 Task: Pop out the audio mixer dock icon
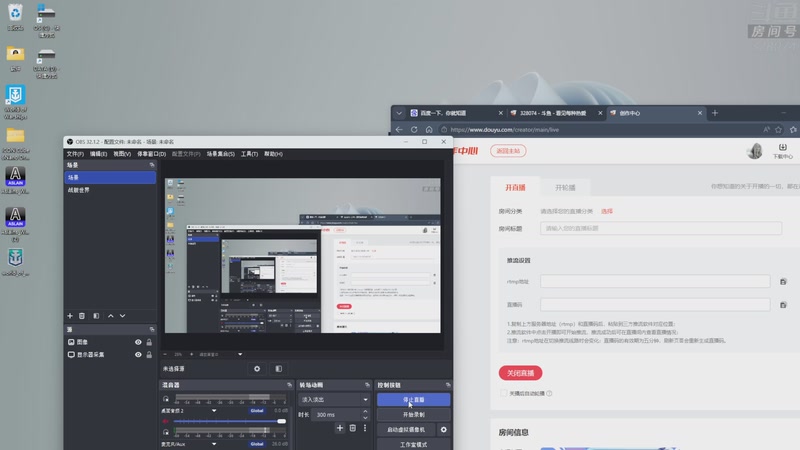click(289, 385)
